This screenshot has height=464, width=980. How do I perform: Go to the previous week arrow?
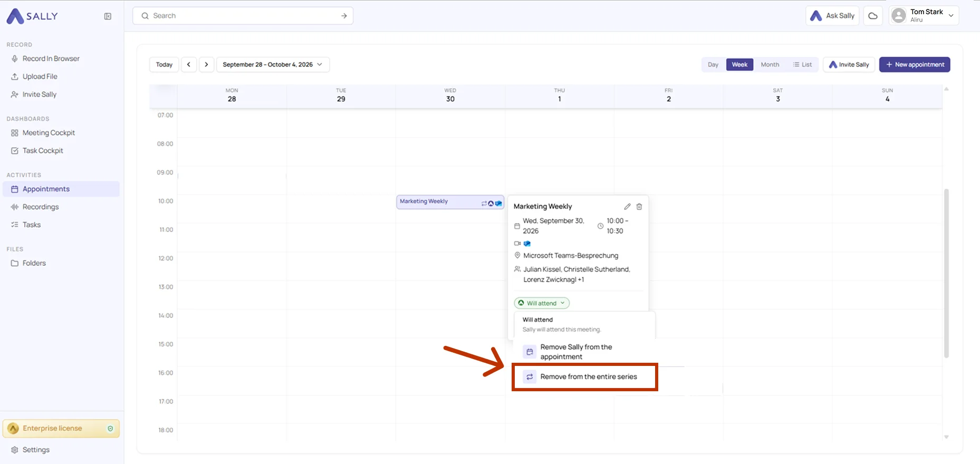189,64
